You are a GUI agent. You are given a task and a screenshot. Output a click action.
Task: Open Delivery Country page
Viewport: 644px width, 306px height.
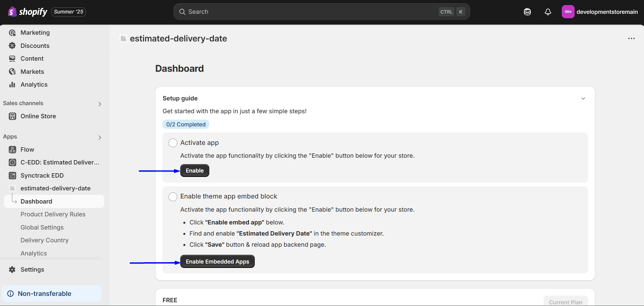coord(44,240)
